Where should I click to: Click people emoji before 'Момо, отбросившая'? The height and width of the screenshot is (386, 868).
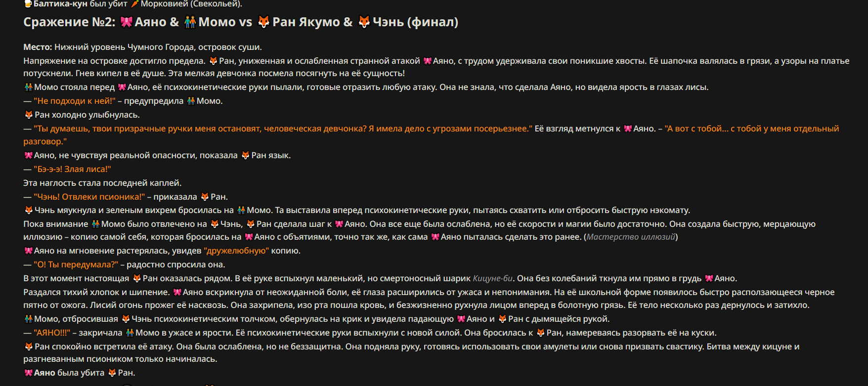pos(29,319)
